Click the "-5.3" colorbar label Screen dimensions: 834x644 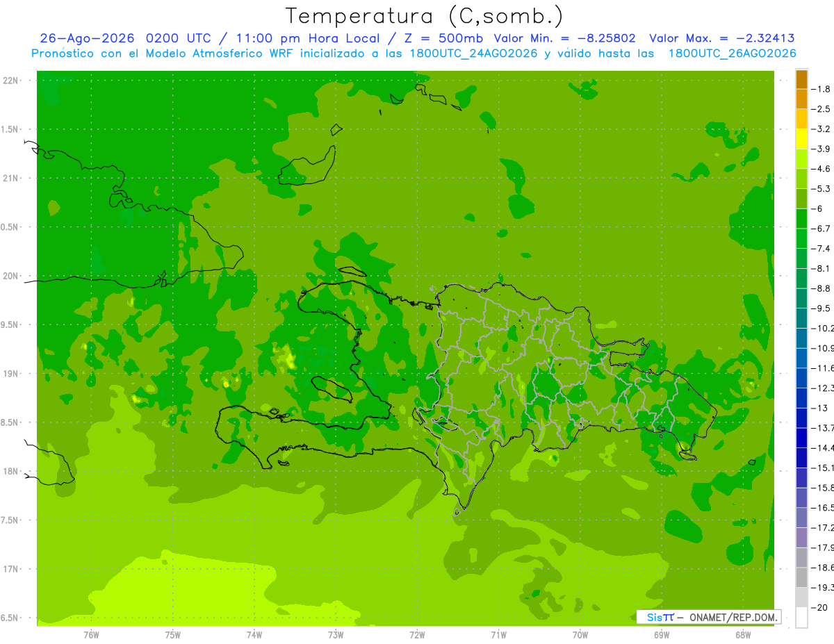click(821, 189)
